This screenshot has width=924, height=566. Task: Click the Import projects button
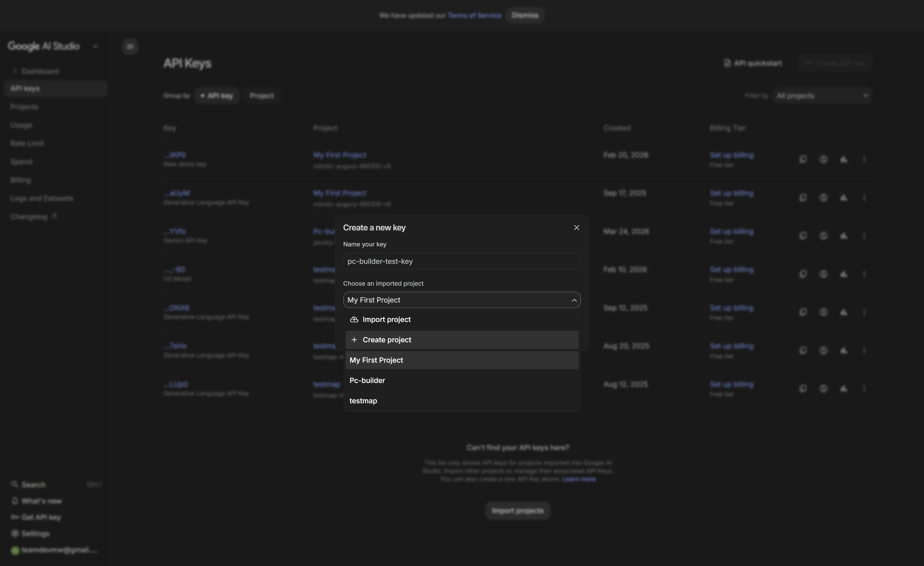[x=518, y=511]
